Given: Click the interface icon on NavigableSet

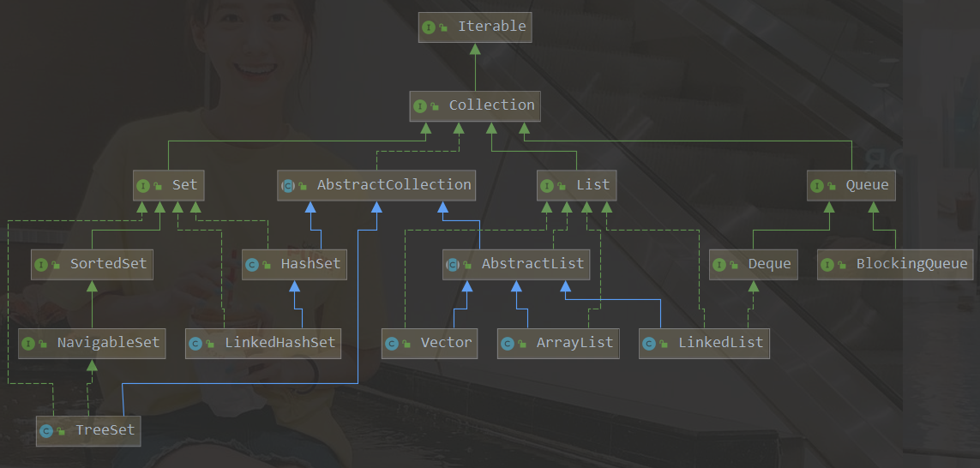Looking at the screenshot, I should click(x=28, y=344).
